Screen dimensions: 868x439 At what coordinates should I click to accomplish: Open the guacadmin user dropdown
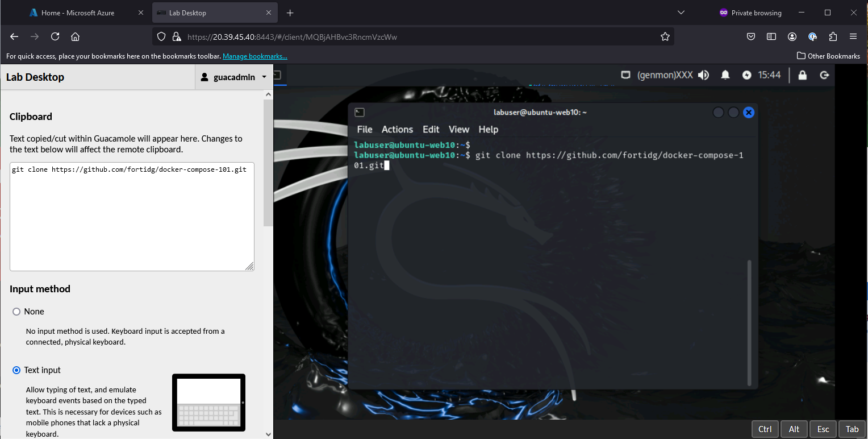pyautogui.click(x=234, y=77)
